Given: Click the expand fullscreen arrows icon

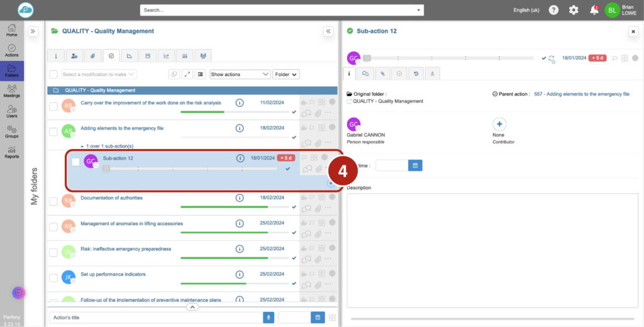Looking at the screenshot, I should click(x=187, y=74).
